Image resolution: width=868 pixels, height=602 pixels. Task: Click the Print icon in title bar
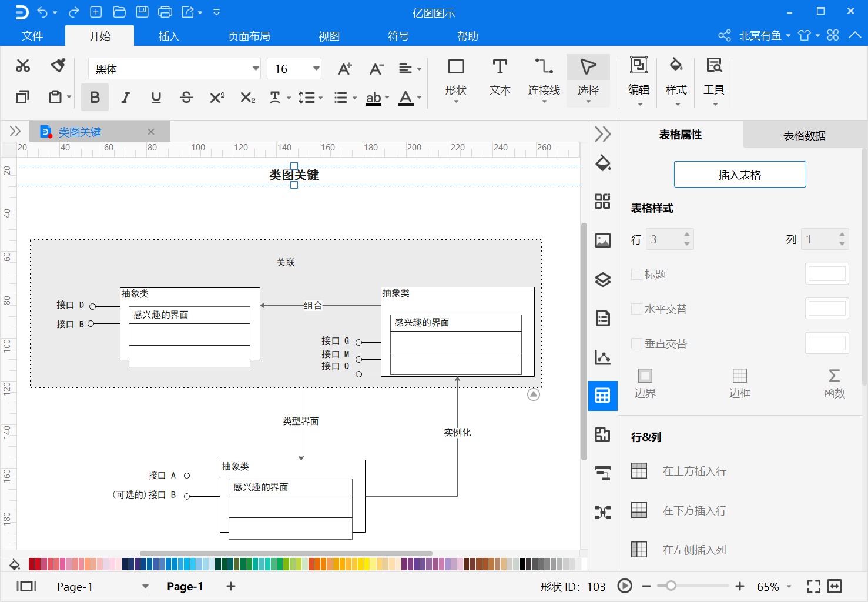click(165, 12)
